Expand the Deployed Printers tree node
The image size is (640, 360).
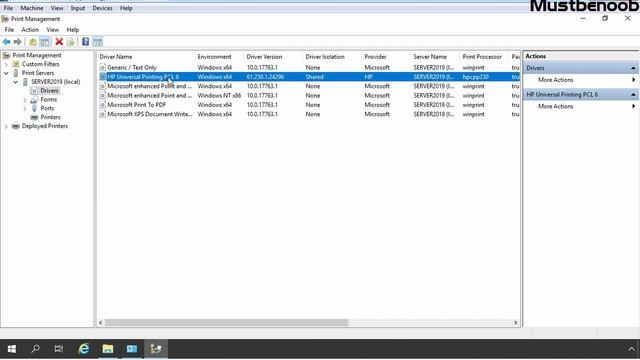pos(6,127)
